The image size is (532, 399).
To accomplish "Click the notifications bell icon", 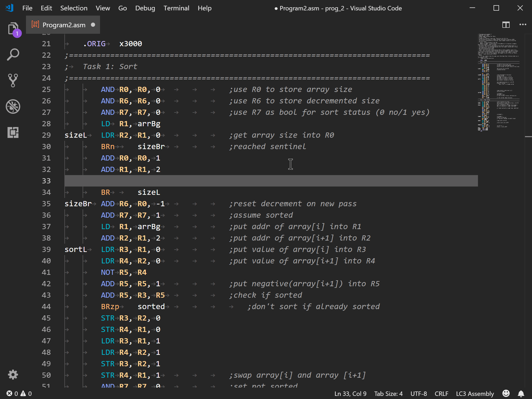I will coord(521,394).
